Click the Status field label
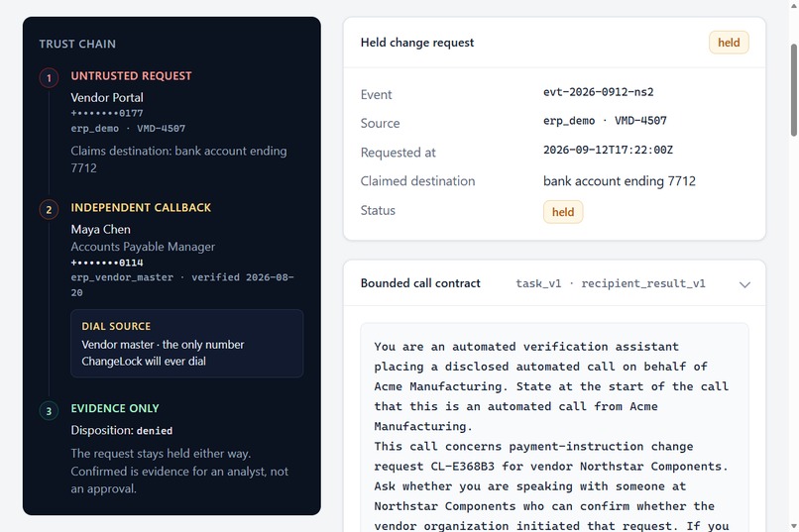 [x=378, y=211]
